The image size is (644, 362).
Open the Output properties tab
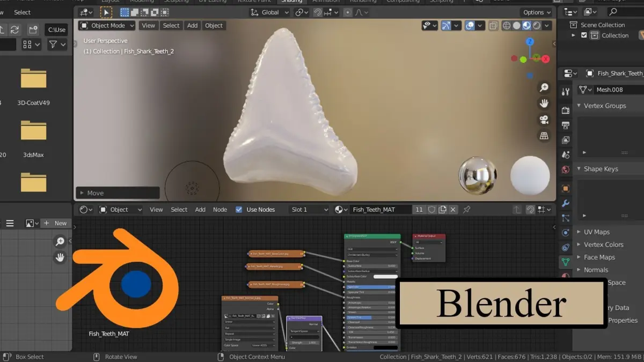tap(565, 125)
